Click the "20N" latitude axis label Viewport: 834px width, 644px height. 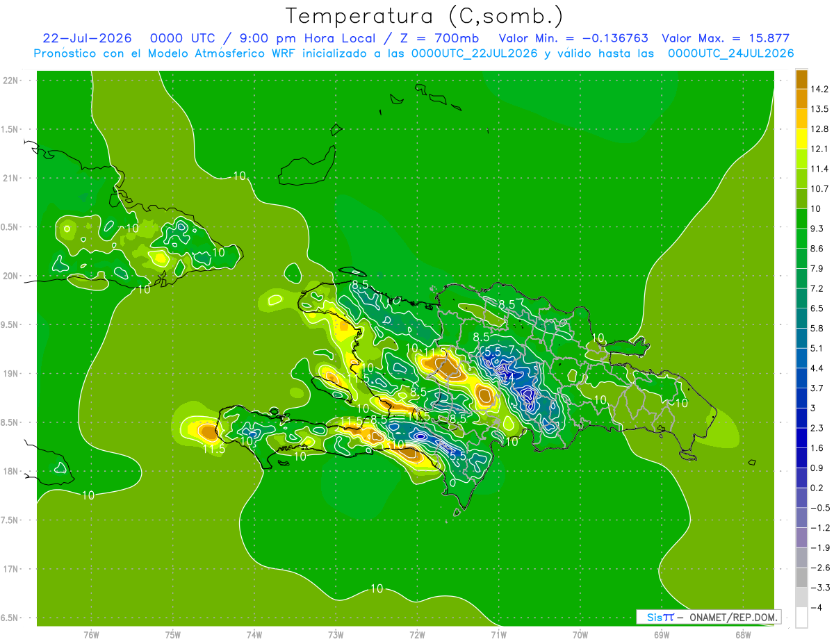pos(10,276)
